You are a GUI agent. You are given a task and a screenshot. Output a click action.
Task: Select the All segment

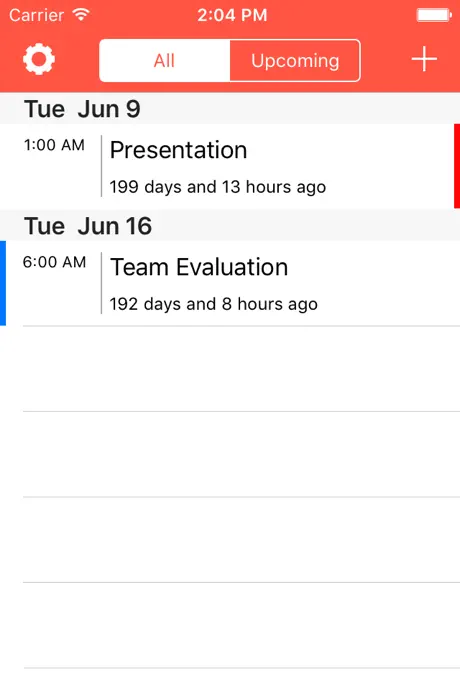(165, 61)
